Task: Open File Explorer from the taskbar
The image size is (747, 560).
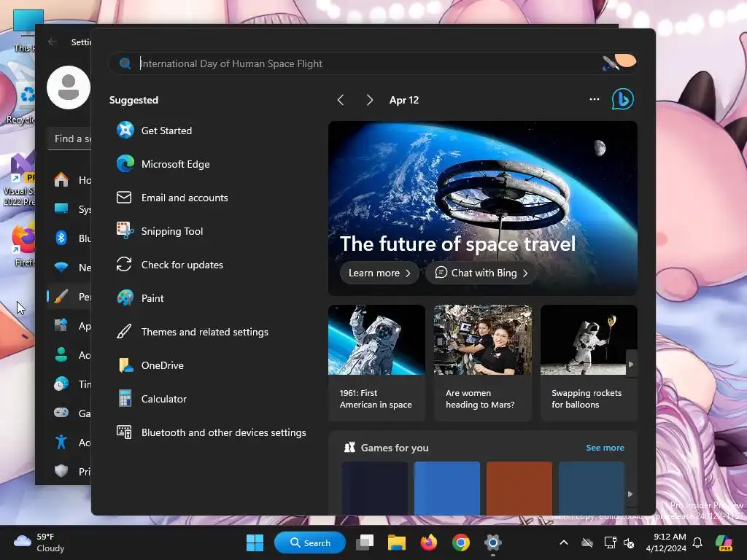Action: pyautogui.click(x=396, y=542)
